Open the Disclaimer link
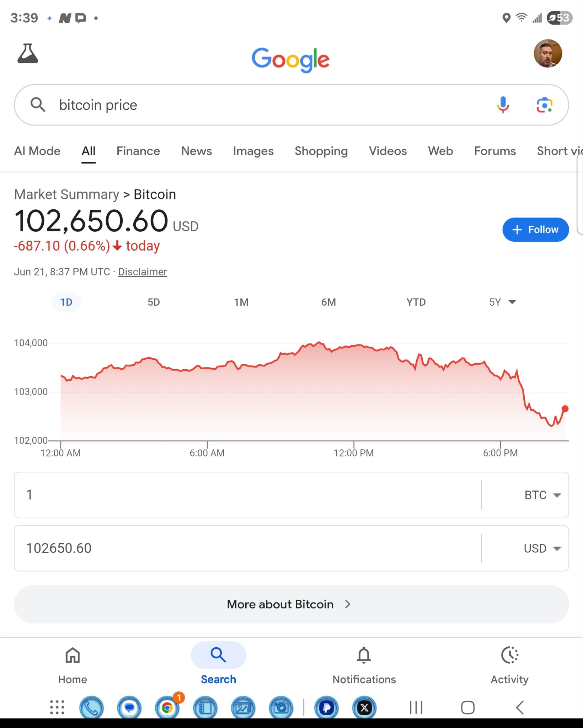Screen dimensions: 583x728 tap(143, 272)
